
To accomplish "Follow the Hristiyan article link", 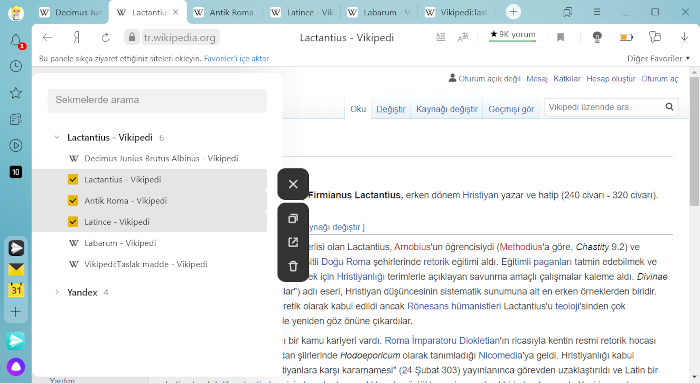I will click(480, 195).
